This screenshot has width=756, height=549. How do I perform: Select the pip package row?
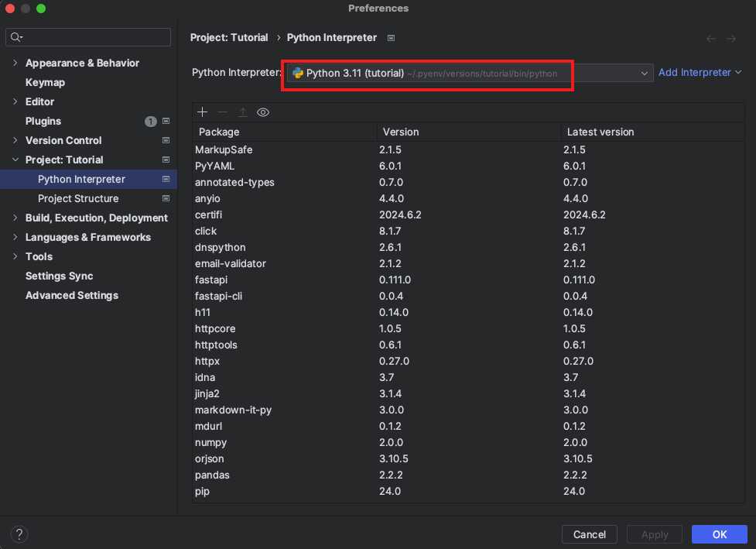469,491
